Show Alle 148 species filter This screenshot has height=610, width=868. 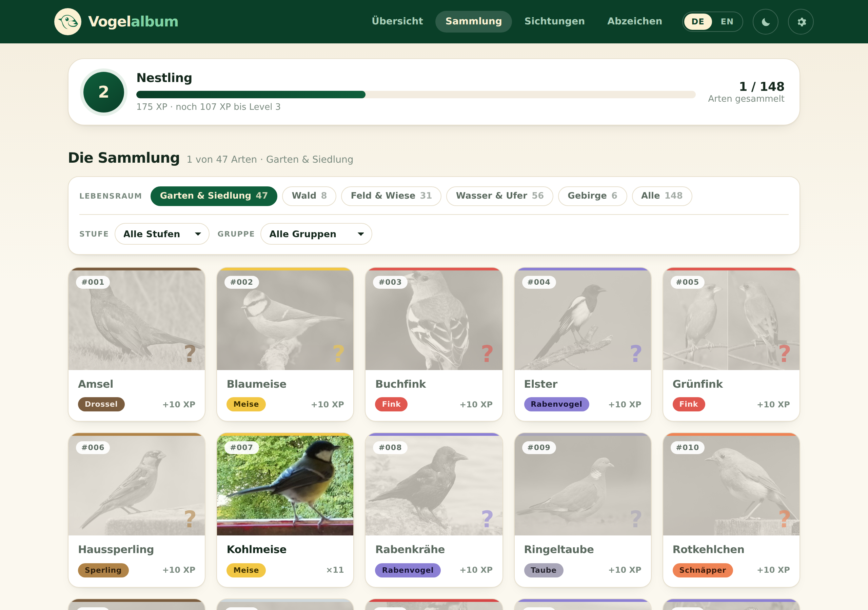tap(662, 196)
